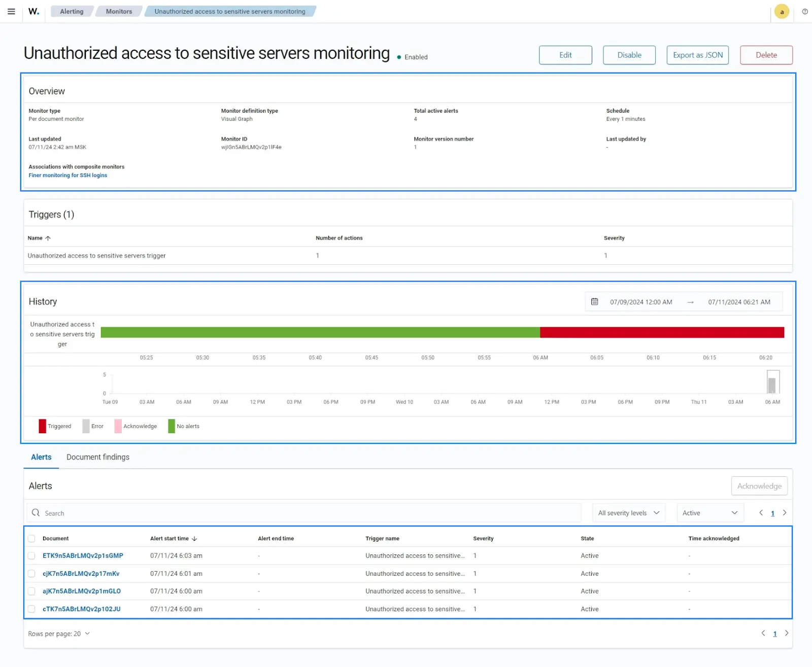The width and height of the screenshot is (812, 667).
Task: Go to previous page above alerts table
Action: point(761,513)
